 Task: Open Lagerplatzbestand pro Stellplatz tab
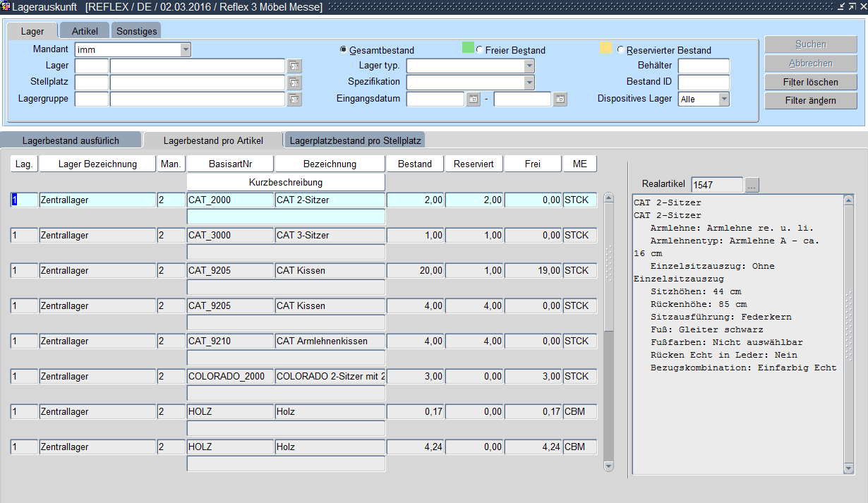pyautogui.click(x=355, y=140)
